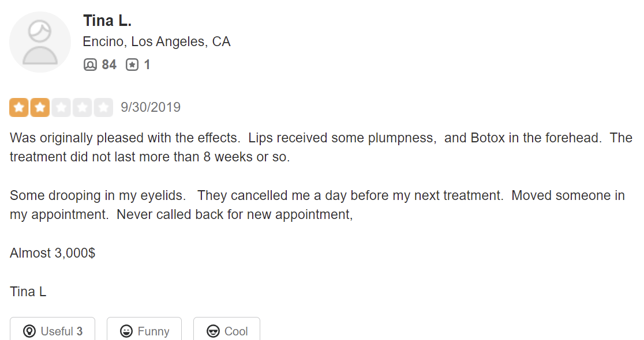Viewport: 644px width, 340px height.
Task: Click the friends icon beside 84
Action: (x=90, y=65)
